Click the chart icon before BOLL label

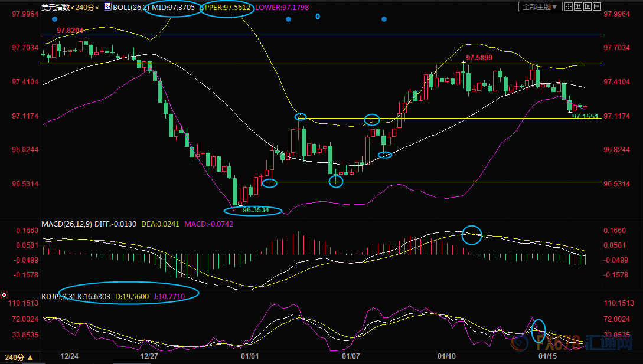[x=107, y=8]
